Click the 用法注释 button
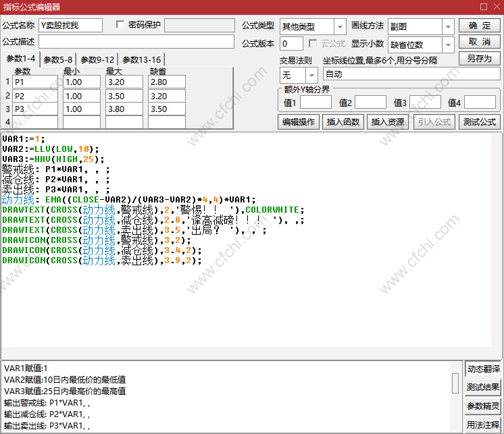 point(484,425)
